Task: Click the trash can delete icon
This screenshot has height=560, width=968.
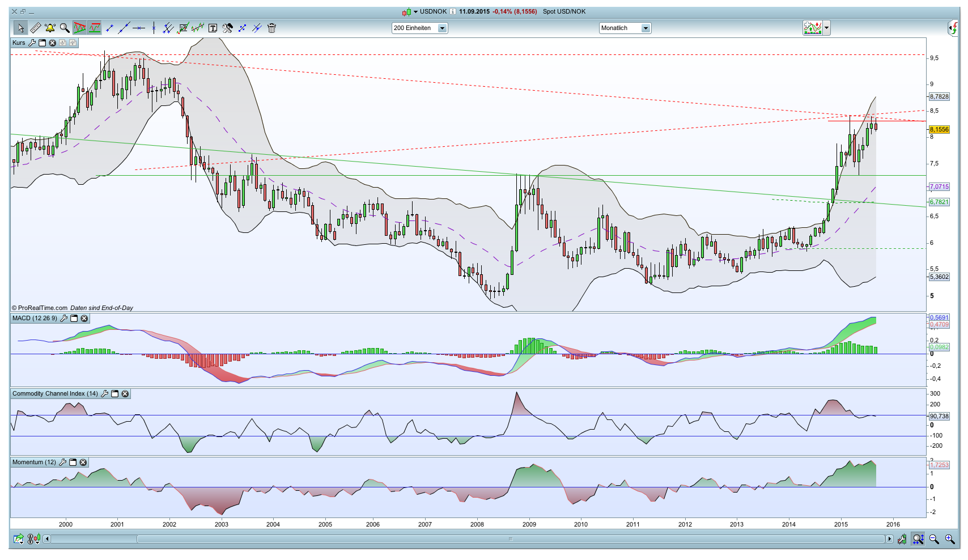Action: click(x=271, y=28)
